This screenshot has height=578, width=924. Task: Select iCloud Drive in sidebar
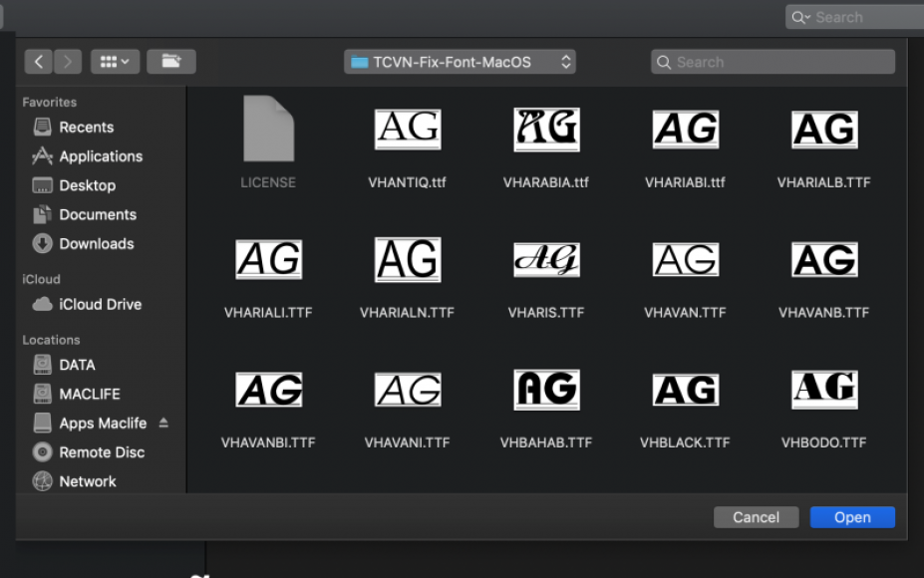(x=100, y=304)
